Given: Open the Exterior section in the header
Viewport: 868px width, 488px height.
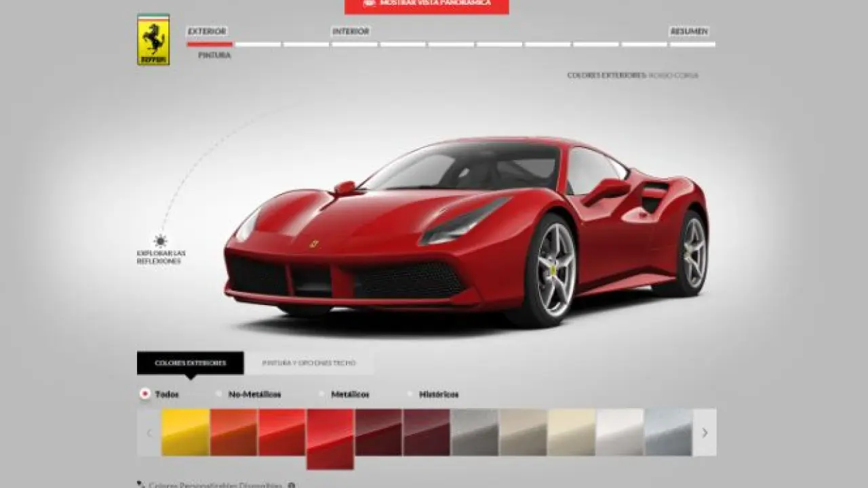Looking at the screenshot, I should pyautogui.click(x=207, y=32).
